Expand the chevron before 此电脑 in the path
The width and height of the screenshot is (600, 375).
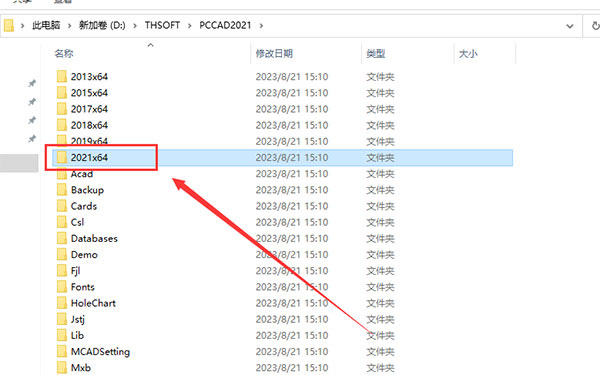click(x=23, y=26)
